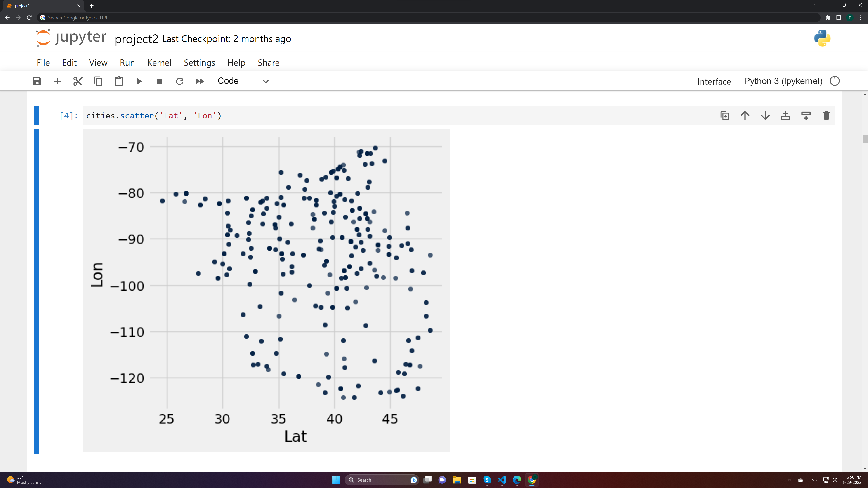868x488 pixels.
Task: Expand Chrome's tab search chevron
Action: point(814,5)
